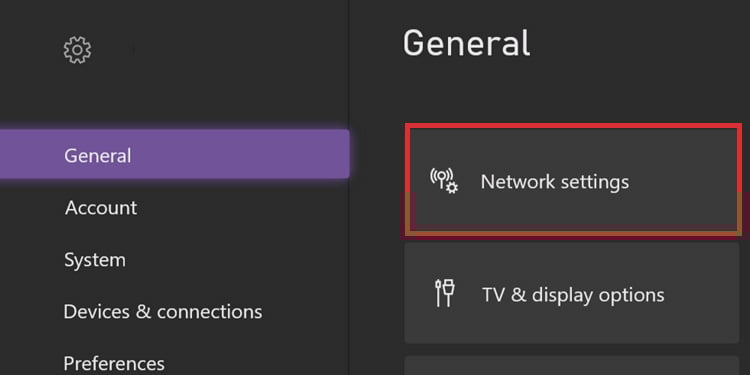Open the System settings category
This screenshot has height=375, width=750.
click(95, 260)
